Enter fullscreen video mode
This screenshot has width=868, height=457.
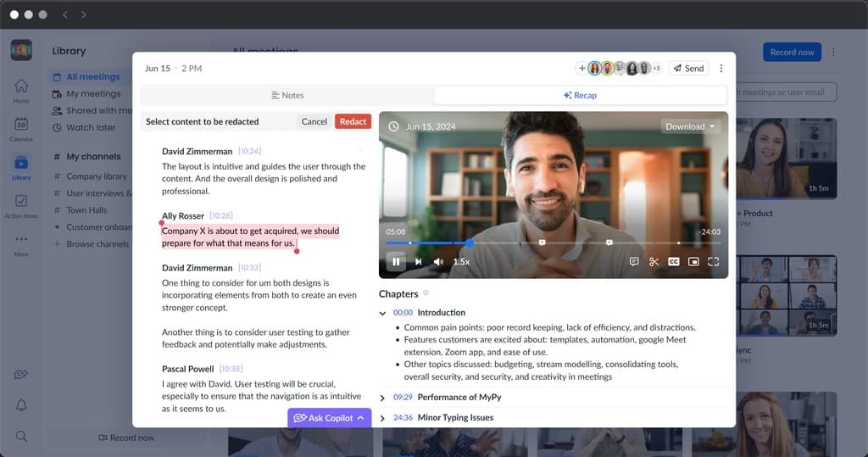713,262
